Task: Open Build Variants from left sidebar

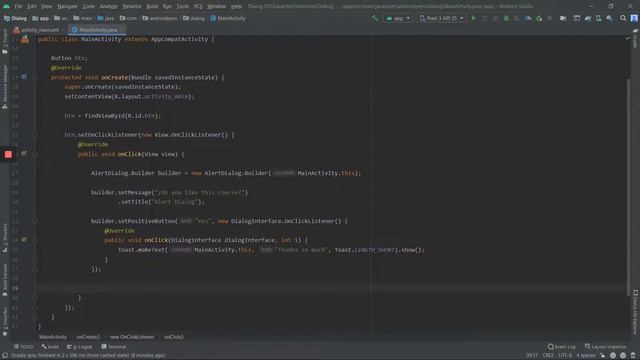Action: click(x=5, y=280)
